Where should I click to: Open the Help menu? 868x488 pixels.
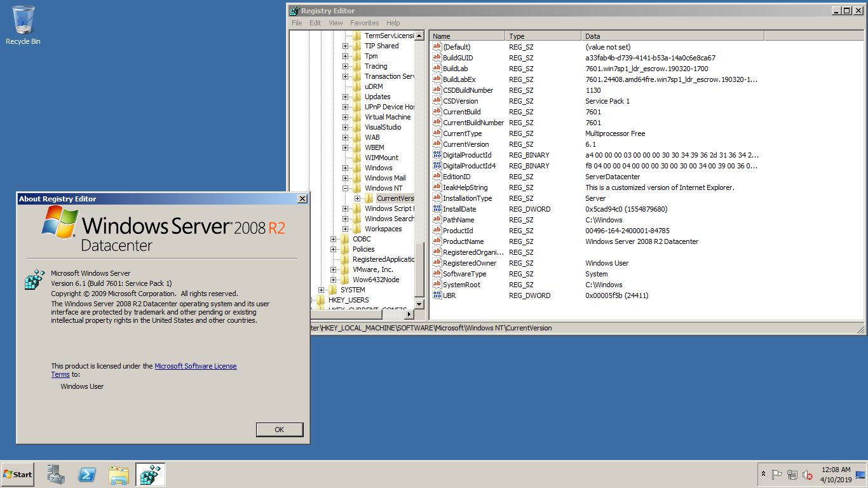tap(393, 23)
